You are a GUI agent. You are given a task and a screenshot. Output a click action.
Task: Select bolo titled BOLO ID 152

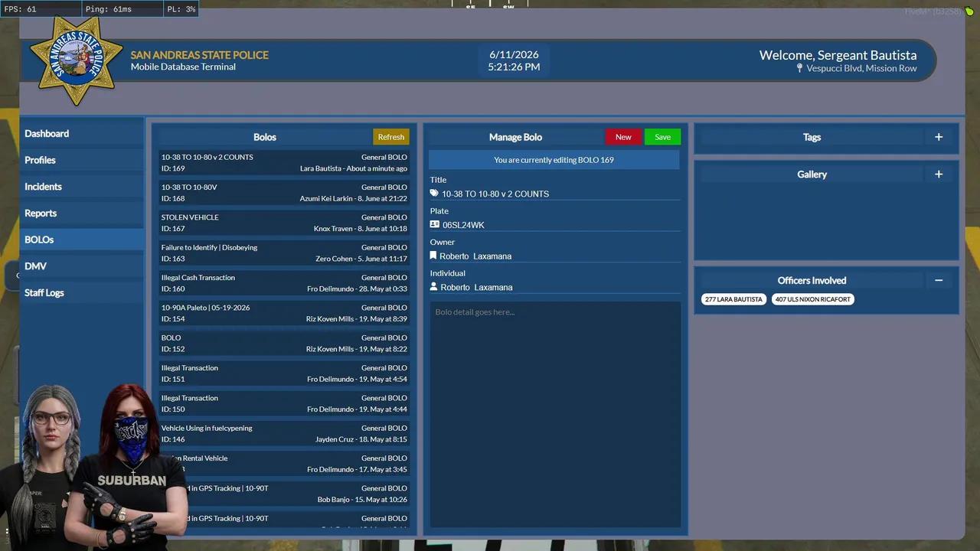click(x=284, y=344)
